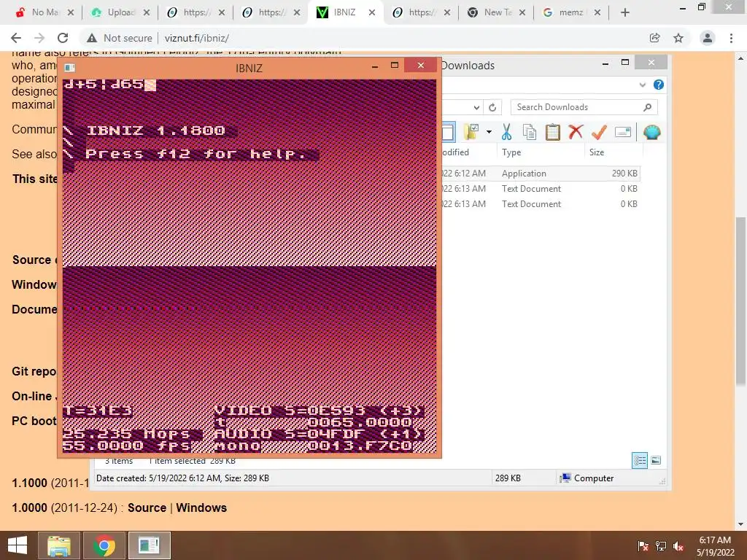Expand the Downloads ribbon chevron
The height and width of the screenshot is (560, 747).
(x=642, y=85)
